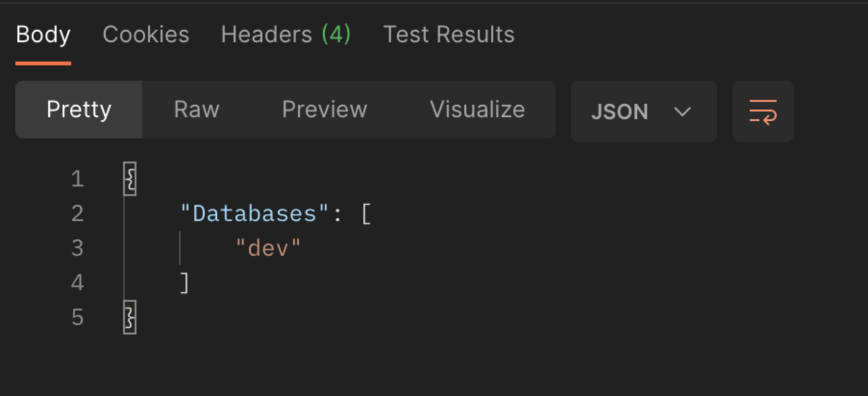Click the opening square bracket on line 2
This screenshot has height=396, width=868.
click(366, 213)
